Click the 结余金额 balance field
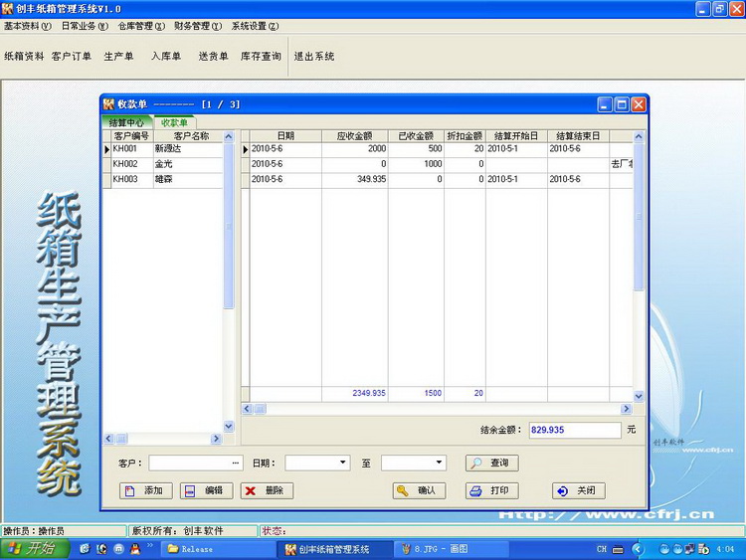This screenshot has width=746, height=560. [574, 431]
